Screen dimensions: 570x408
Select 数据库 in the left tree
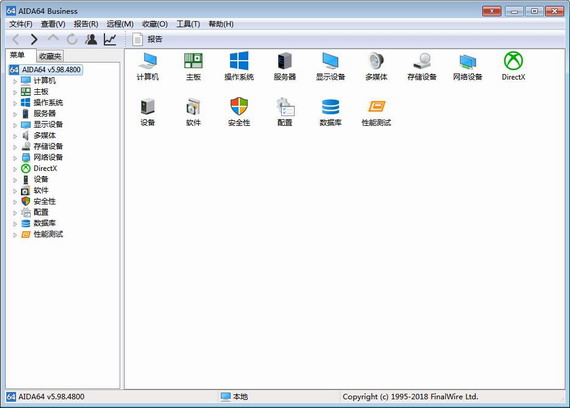tap(44, 223)
